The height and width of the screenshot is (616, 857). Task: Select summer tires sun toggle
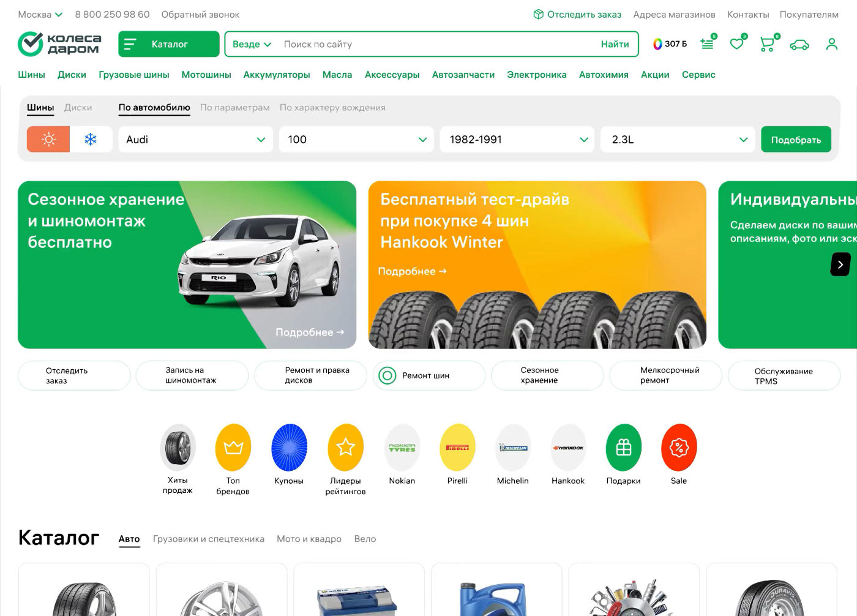(x=48, y=140)
